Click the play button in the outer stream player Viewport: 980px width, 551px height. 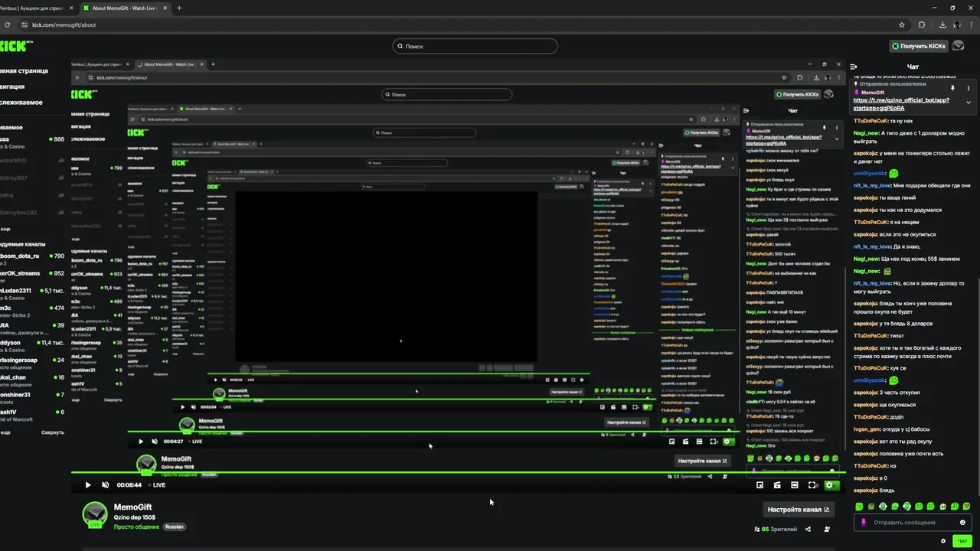(x=87, y=484)
